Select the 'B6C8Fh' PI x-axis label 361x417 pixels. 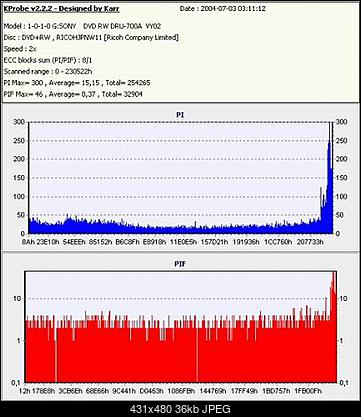pos(127,242)
